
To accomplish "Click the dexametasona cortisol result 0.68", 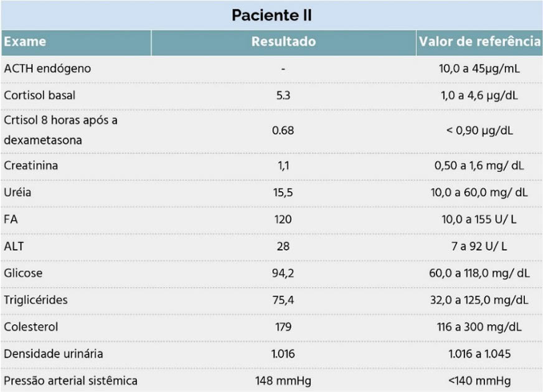I will click(x=283, y=131).
